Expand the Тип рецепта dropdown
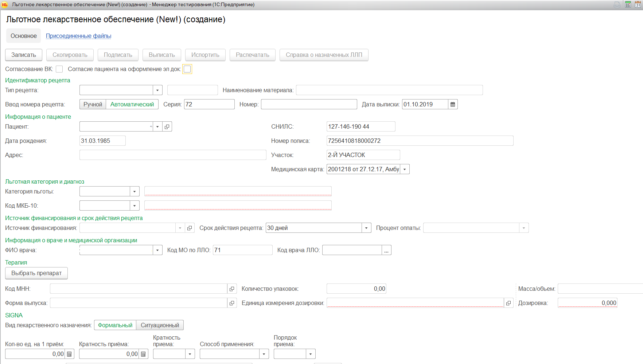Image resolution: width=643 pixels, height=364 pixels. click(157, 90)
